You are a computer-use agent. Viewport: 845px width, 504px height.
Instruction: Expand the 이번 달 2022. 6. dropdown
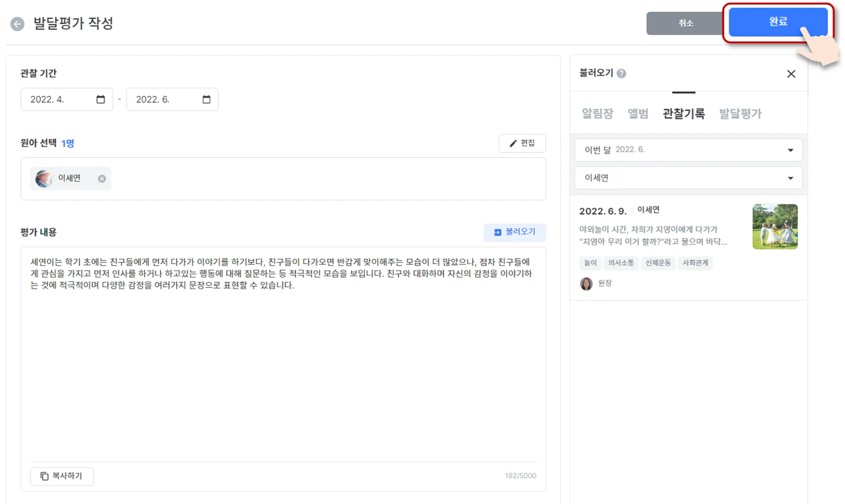pos(688,150)
